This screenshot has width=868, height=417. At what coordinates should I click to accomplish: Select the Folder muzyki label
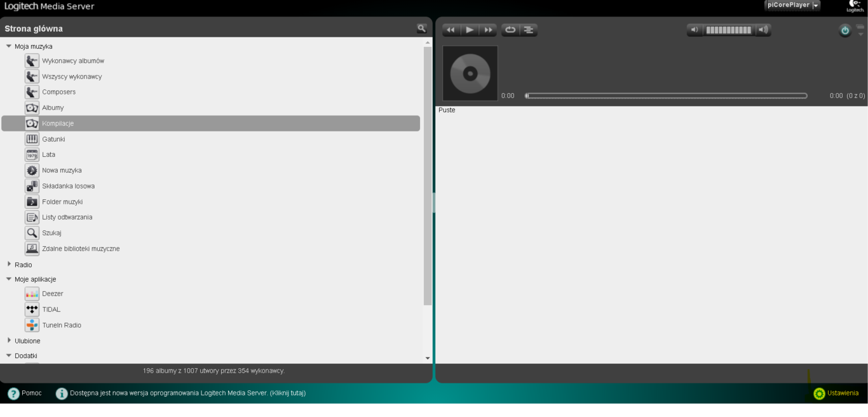(62, 202)
